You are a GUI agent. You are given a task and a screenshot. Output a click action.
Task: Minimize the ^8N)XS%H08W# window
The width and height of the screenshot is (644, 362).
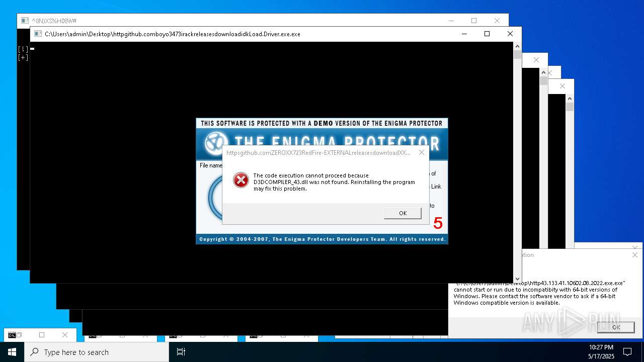(x=451, y=21)
